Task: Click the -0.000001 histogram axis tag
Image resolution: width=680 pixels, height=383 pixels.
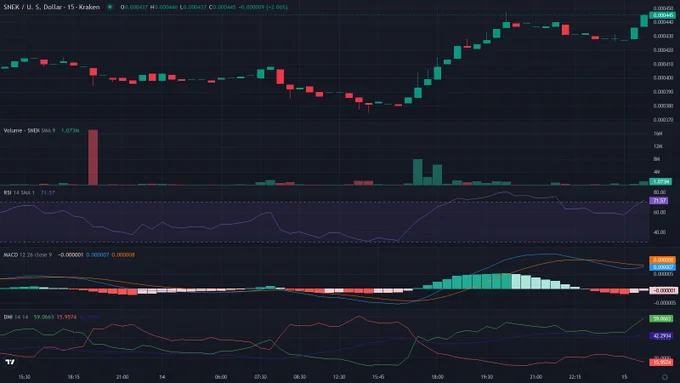Action: [664, 291]
